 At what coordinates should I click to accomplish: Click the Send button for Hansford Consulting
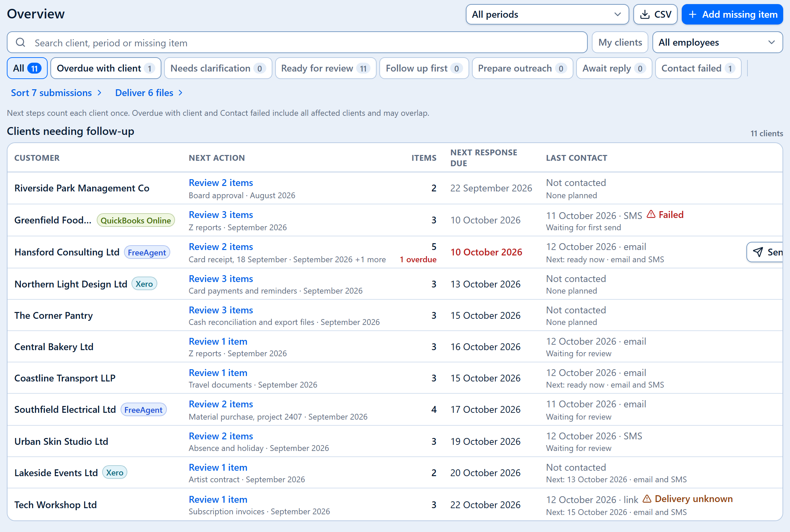coord(765,252)
